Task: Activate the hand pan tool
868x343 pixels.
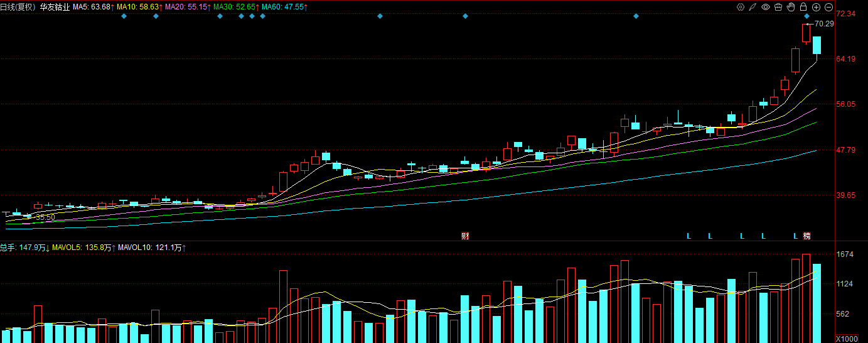Action: (x=791, y=7)
